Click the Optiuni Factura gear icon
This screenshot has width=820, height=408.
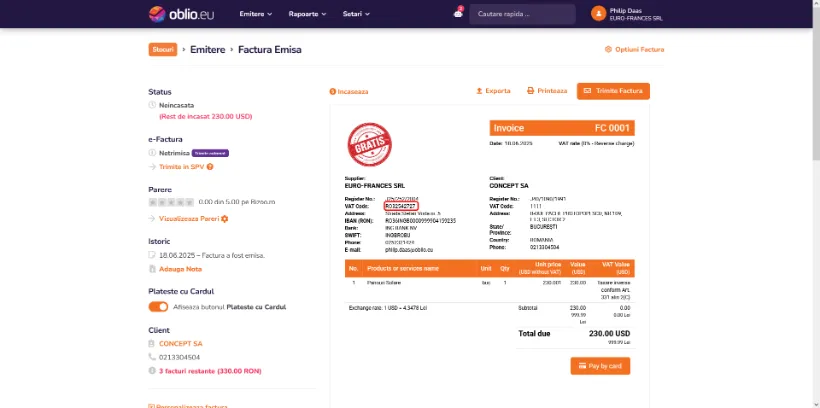point(608,49)
